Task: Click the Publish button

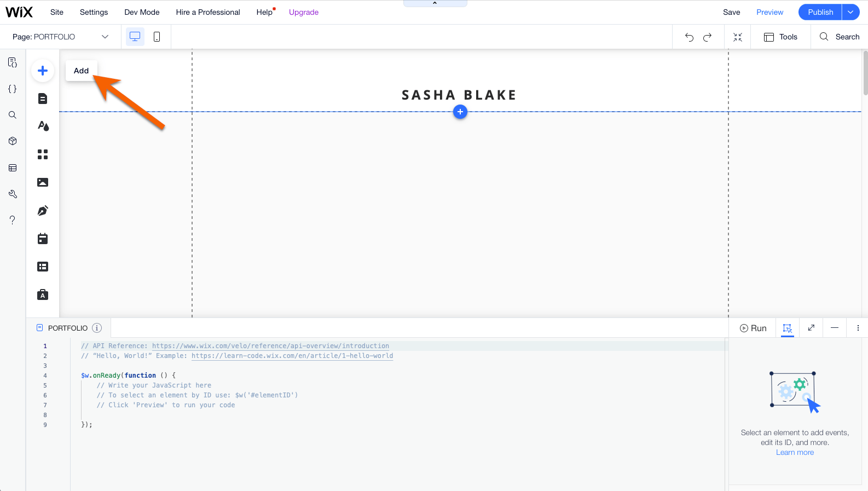Action: [820, 12]
